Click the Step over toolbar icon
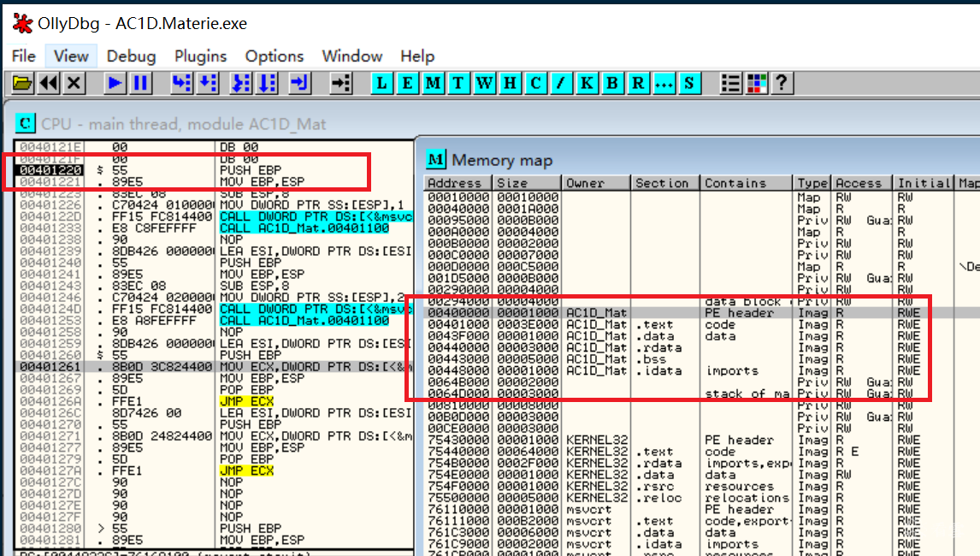Image resolution: width=980 pixels, height=556 pixels. point(208,83)
